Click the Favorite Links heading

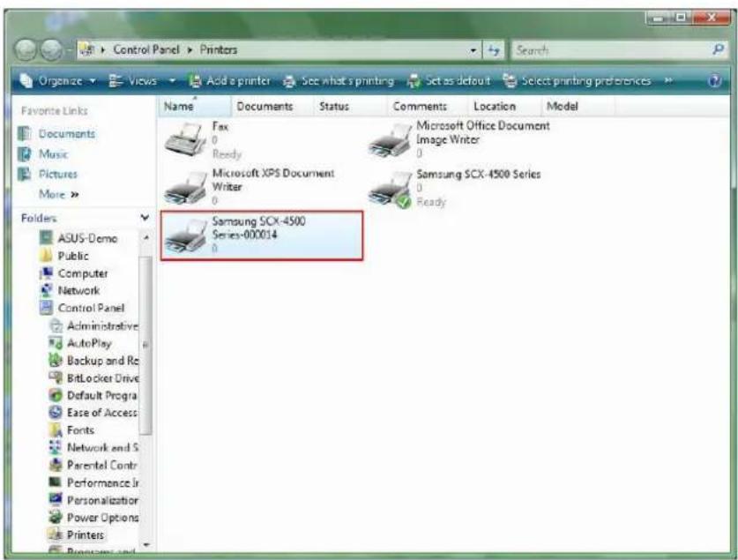(x=54, y=111)
